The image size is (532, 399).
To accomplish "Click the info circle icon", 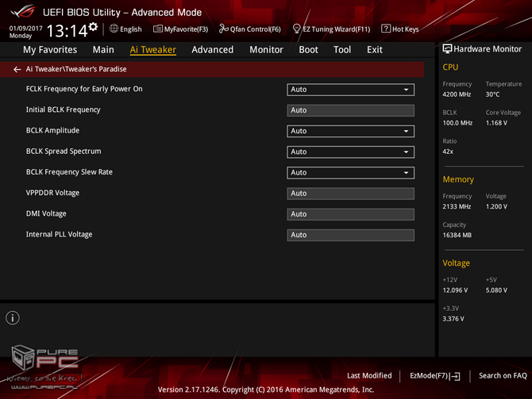I will [13, 318].
